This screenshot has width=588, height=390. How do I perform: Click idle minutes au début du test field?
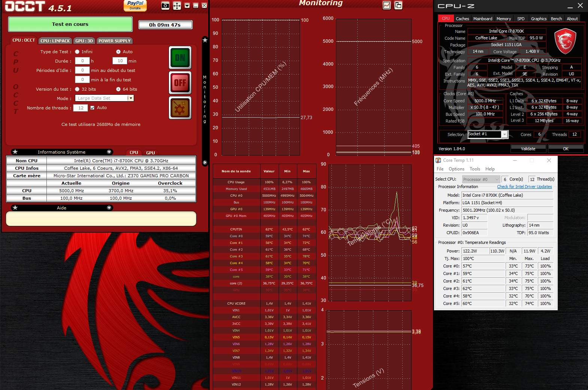click(82, 70)
